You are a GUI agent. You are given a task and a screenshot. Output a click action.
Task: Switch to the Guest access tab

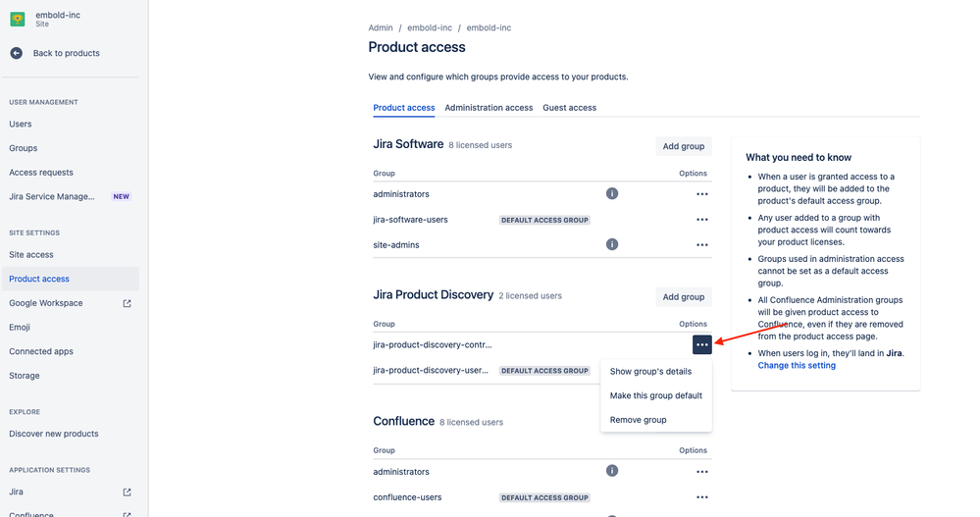(x=569, y=108)
